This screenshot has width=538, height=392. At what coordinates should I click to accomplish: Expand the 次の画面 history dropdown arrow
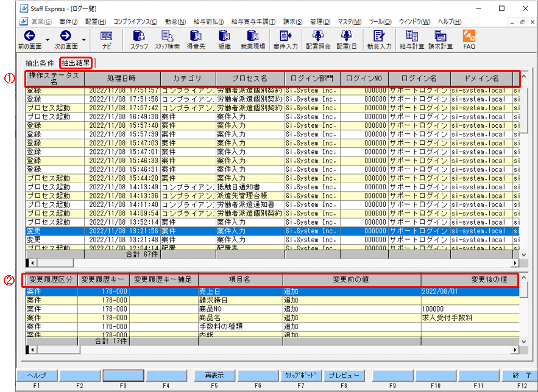click(x=83, y=40)
